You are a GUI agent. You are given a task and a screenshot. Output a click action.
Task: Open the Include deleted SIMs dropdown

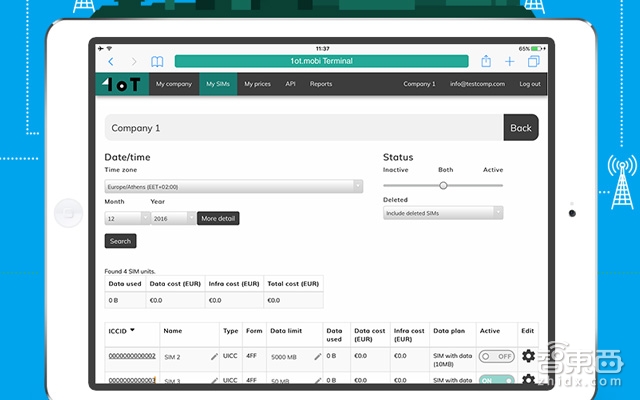coord(443,213)
